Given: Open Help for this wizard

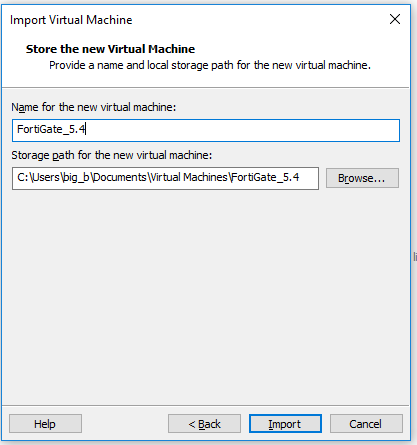Looking at the screenshot, I should click(x=45, y=424).
